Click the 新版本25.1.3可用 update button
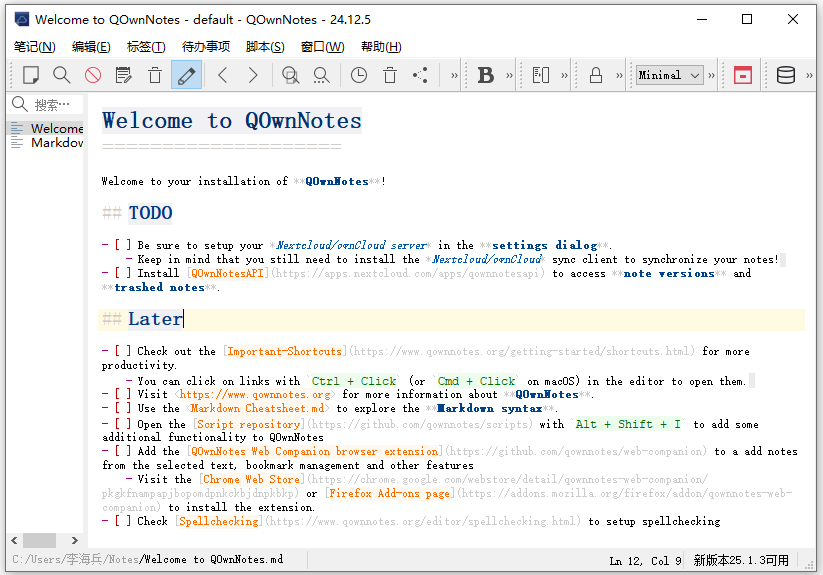 [x=741, y=560]
